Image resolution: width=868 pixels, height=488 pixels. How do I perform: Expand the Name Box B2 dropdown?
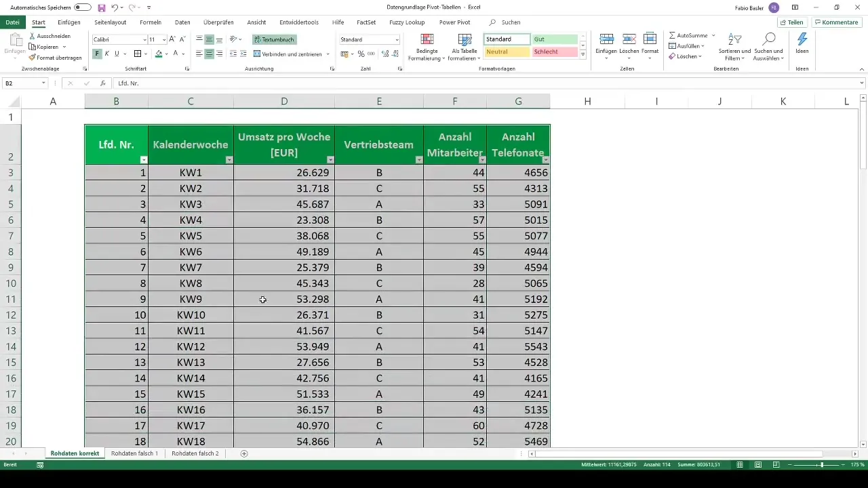pyautogui.click(x=43, y=83)
